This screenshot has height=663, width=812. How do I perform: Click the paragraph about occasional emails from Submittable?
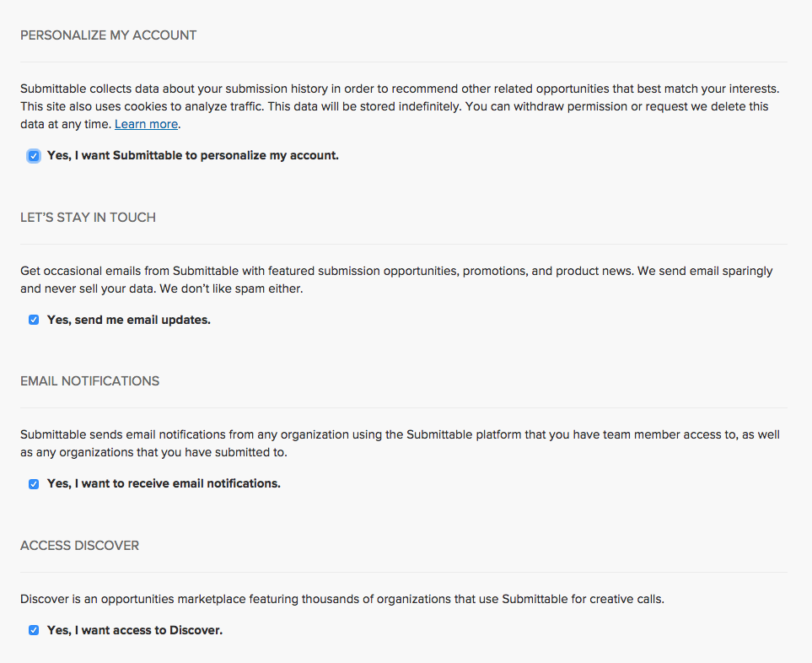pyautogui.click(x=396, y=280)
